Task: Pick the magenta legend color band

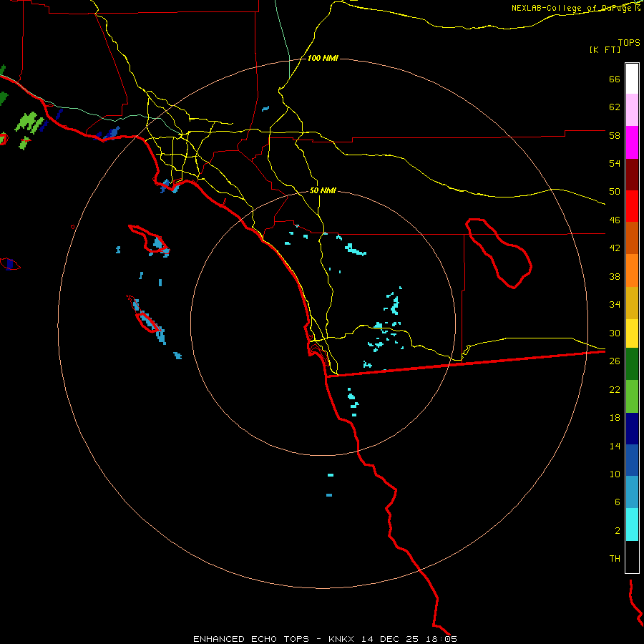Action: [632, 142]
